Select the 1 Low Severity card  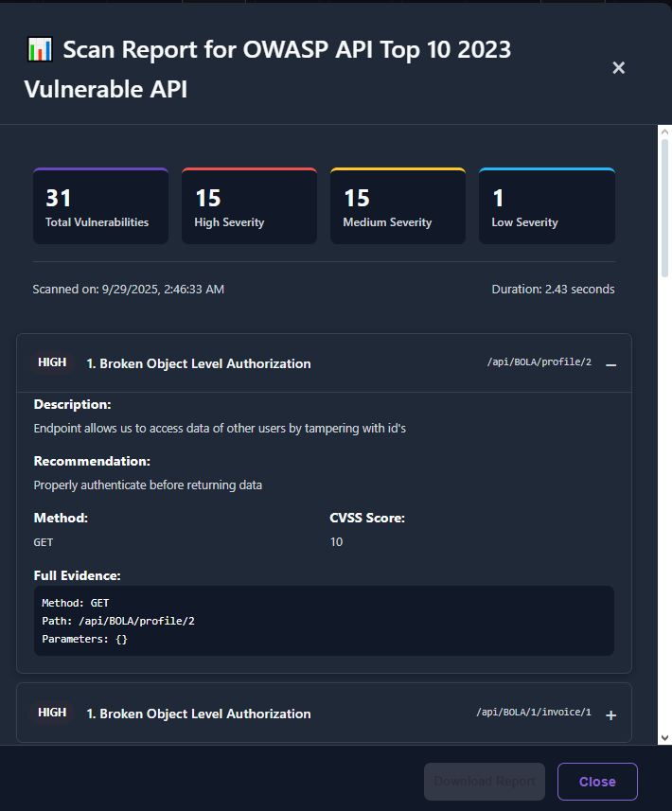click(x=546, y=206)
